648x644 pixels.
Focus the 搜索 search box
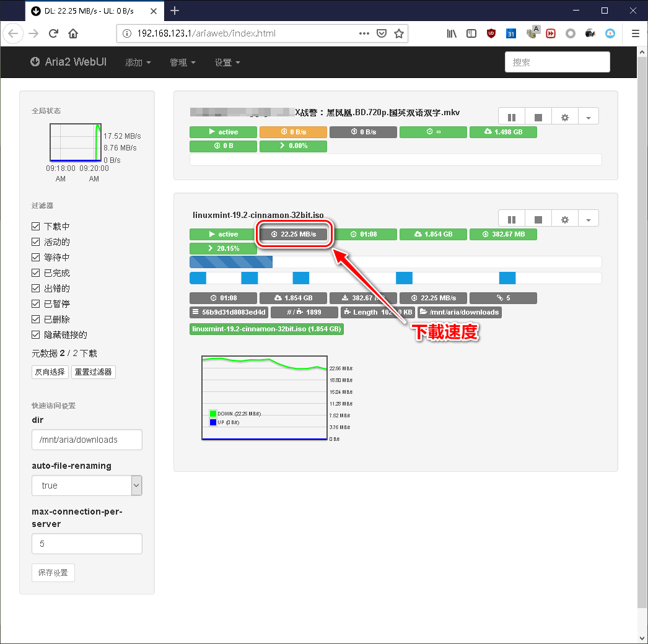click(x=557, y=62)
